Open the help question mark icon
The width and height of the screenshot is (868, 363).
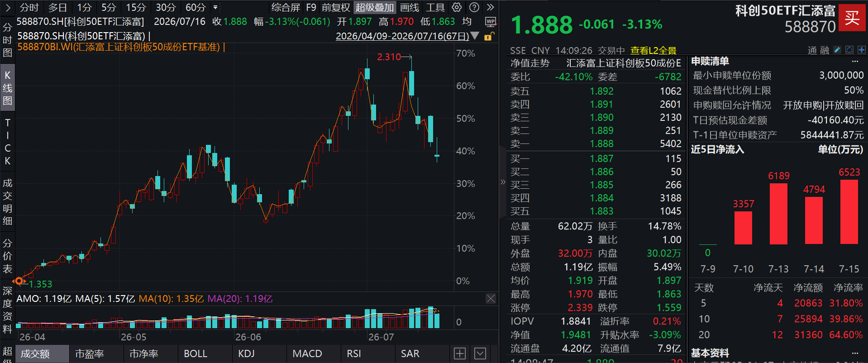[x=474, y=7]
